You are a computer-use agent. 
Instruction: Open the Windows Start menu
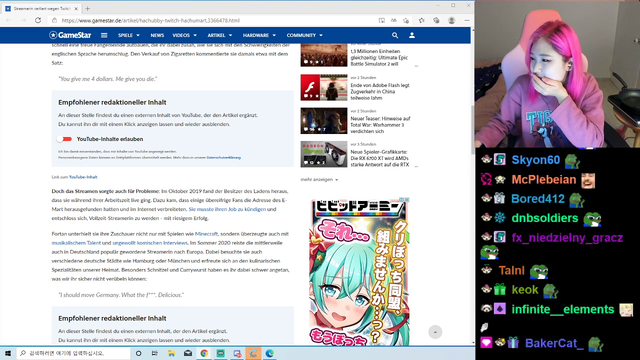[8, 353]
